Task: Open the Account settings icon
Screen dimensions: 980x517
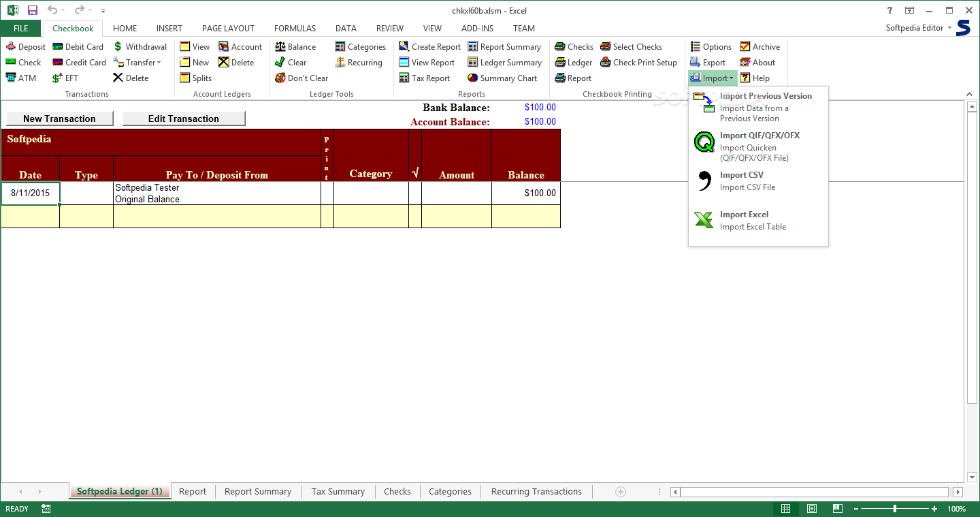Action: coord(224,47)
